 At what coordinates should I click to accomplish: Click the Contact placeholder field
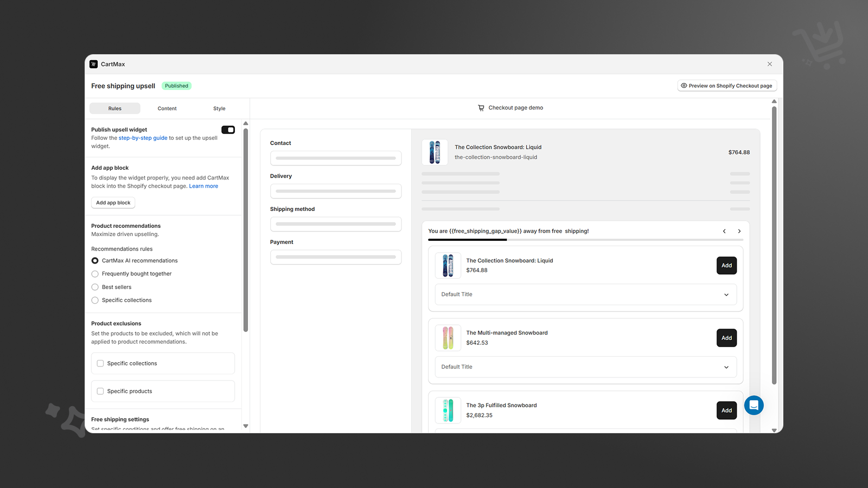tap(336, 158)
